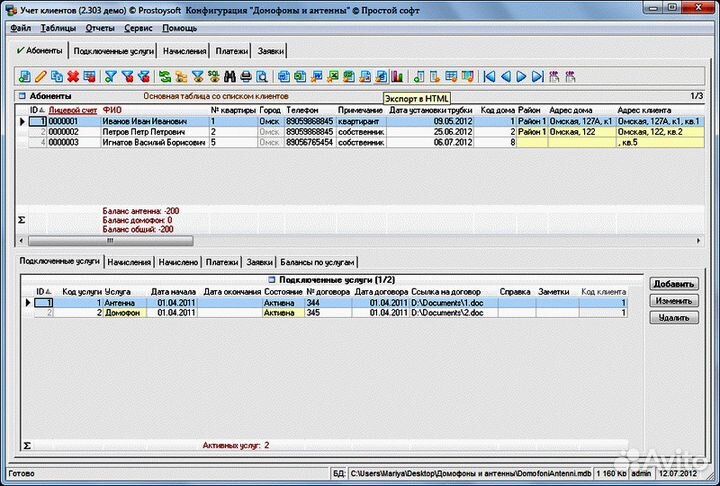Click the refresh data green arrows icon
The height and width of the screenshot is (486, 720).
pos(165,76)
